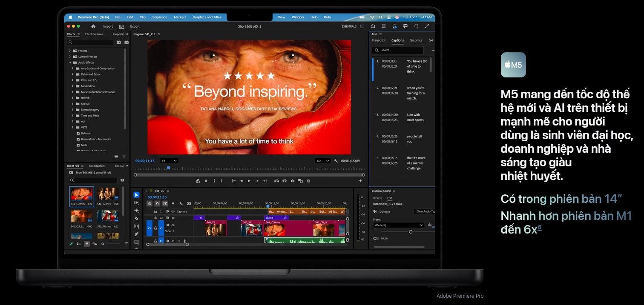Switch to the Transcript tab
The width and height of the screenshot is (644, 305).
click(x=379, y=40)
